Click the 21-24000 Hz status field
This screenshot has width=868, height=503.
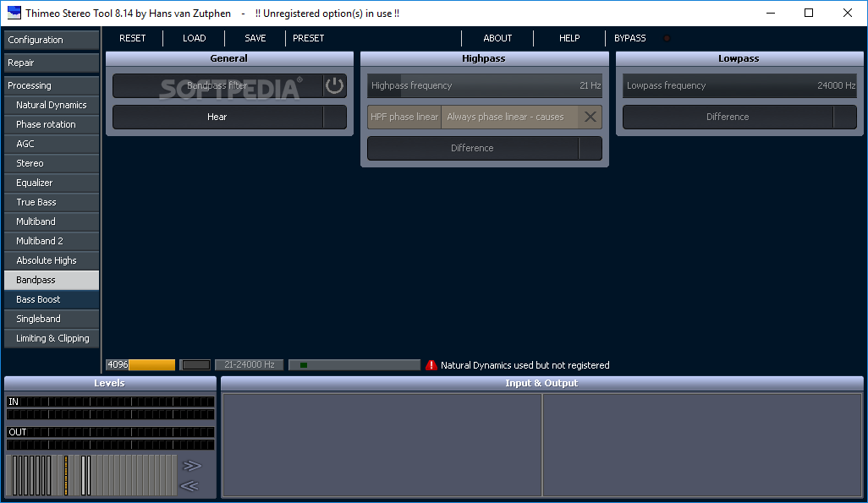click(x=249, y=364)
